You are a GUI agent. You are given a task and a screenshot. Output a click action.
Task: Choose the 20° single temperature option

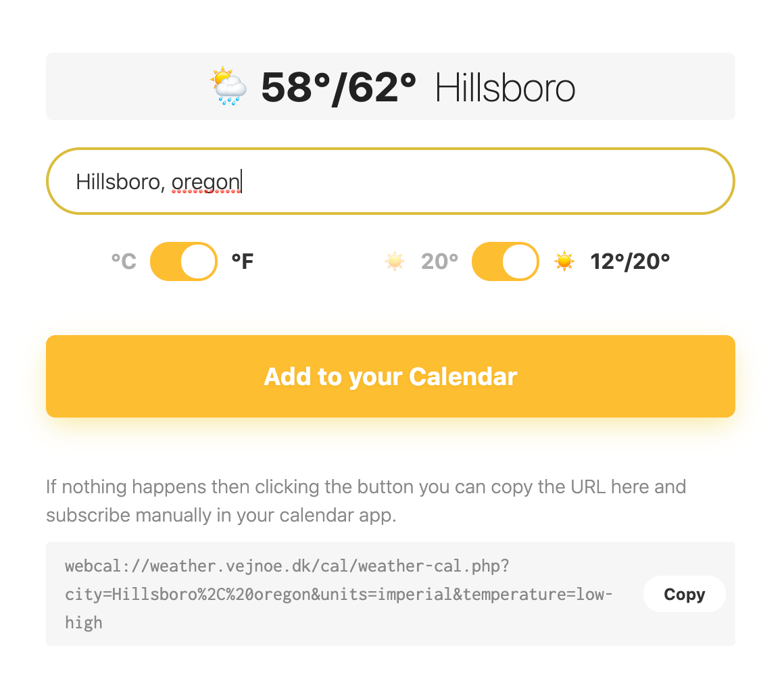439,261
